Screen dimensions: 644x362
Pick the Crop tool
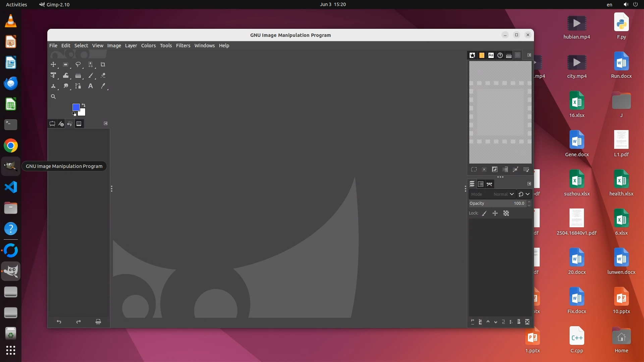click(103, 64)
